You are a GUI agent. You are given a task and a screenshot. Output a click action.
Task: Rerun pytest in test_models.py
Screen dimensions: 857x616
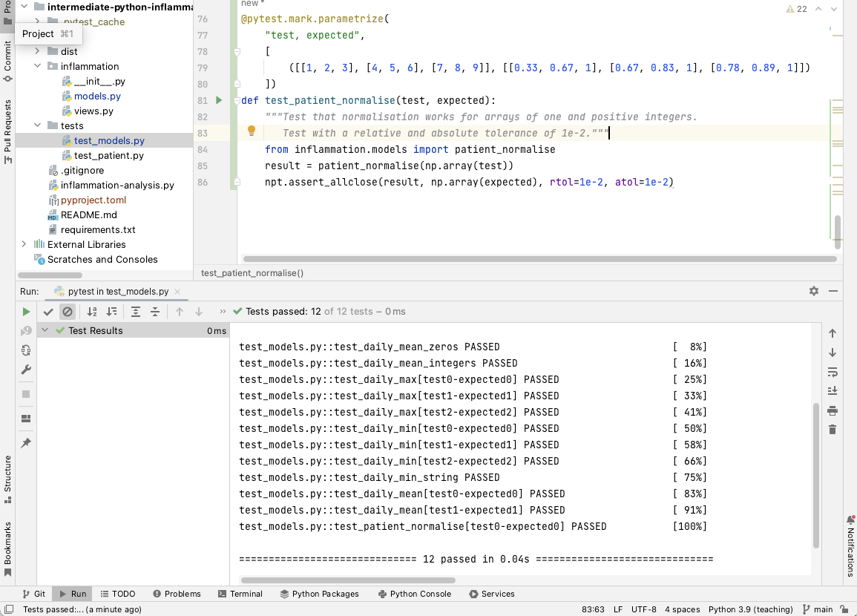pyautogui.click(x=27, y=312)
